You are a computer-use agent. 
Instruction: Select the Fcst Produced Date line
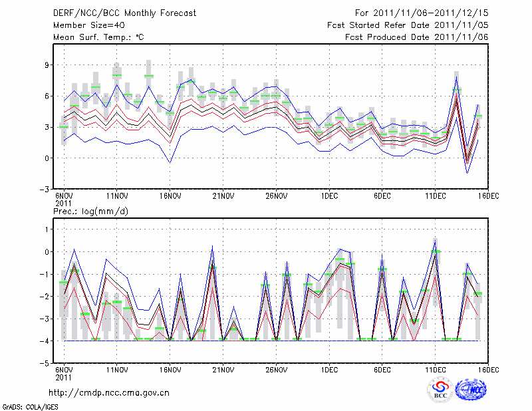click(x=417, y=37)
